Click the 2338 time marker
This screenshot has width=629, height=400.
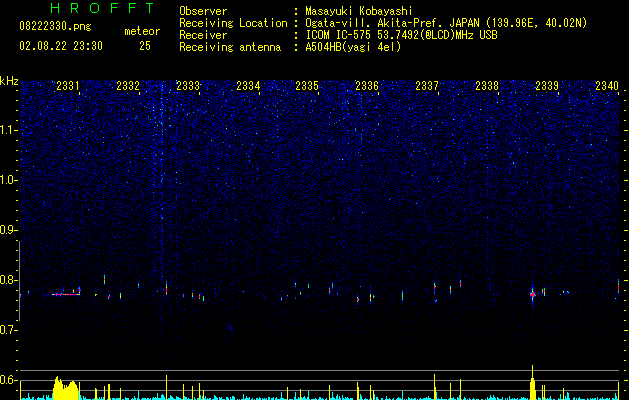pos(487,85)
